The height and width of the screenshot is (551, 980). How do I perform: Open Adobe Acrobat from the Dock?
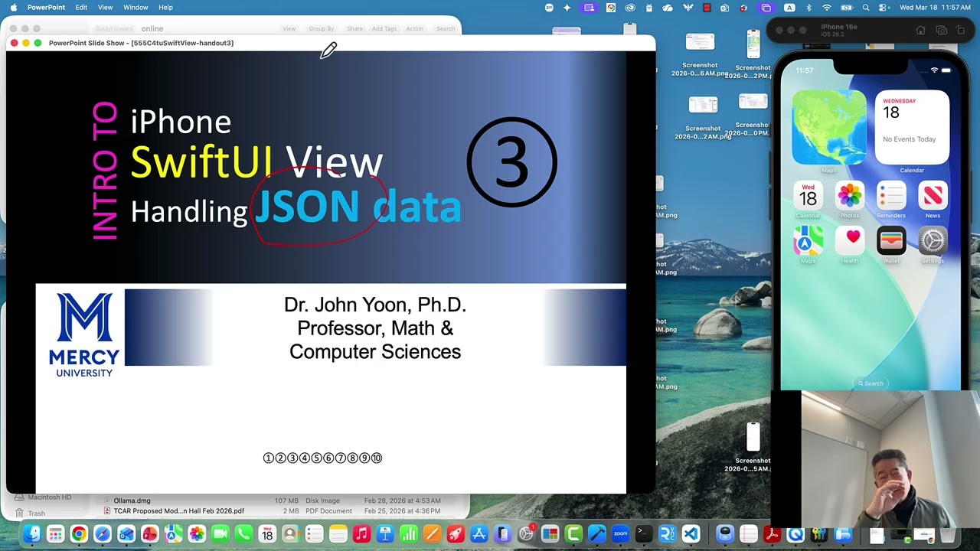coord(772,534)
